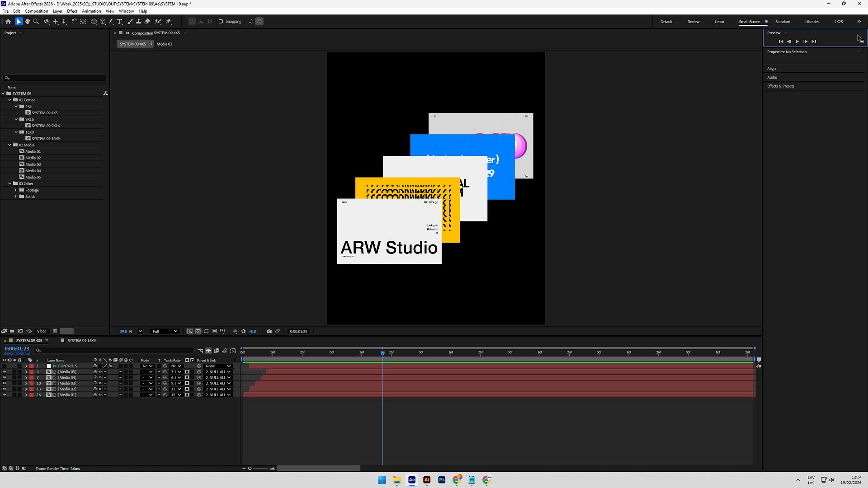Hide the Media 02 layer
The image size is (868, 488).
tap(5, 389)
